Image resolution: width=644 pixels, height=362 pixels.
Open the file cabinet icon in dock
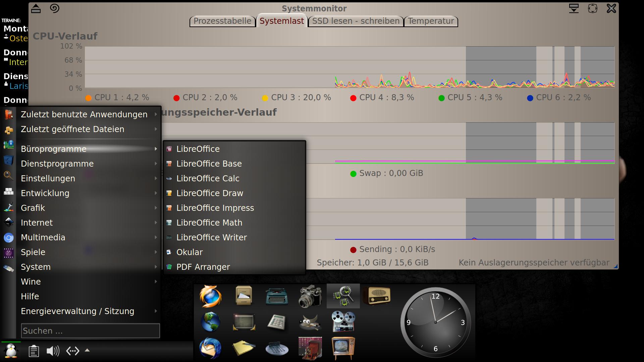(244, 296)
